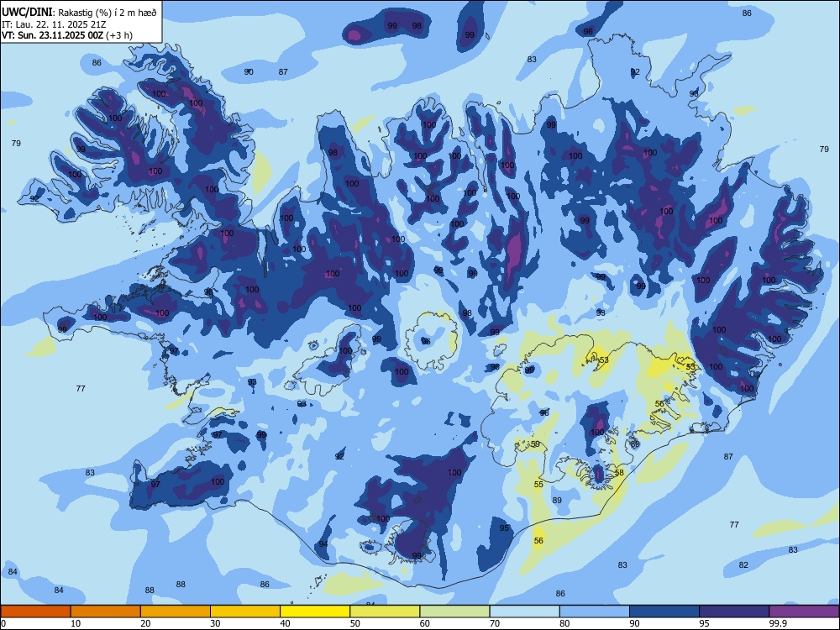
Task: Pick the 40–50 bright yellow legend swatch
Action: point(315,612)
